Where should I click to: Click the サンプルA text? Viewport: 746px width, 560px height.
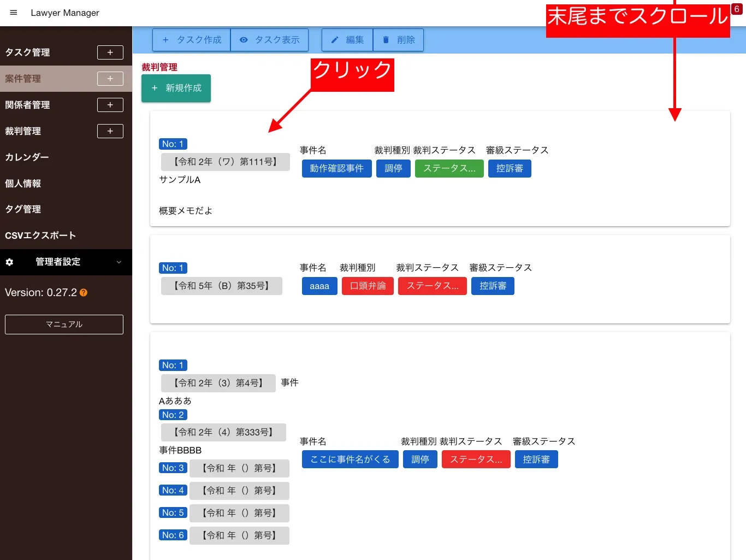click(x=180, y=180)
